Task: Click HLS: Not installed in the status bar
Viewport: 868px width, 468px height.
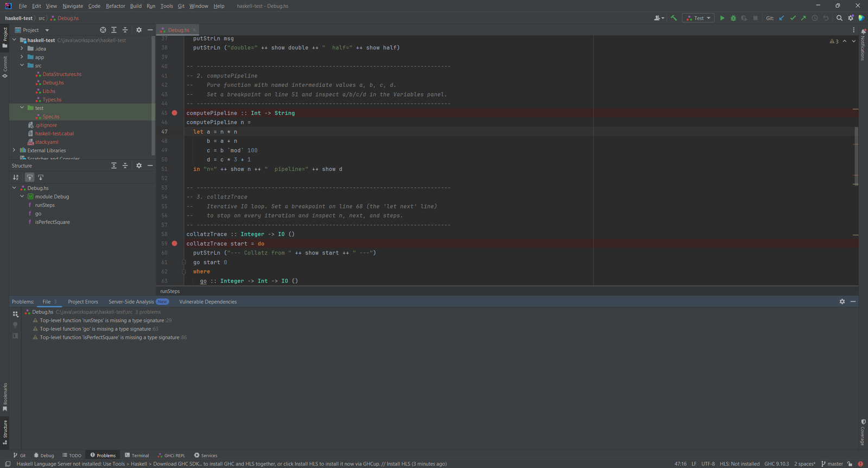Action: coord(739,464)
